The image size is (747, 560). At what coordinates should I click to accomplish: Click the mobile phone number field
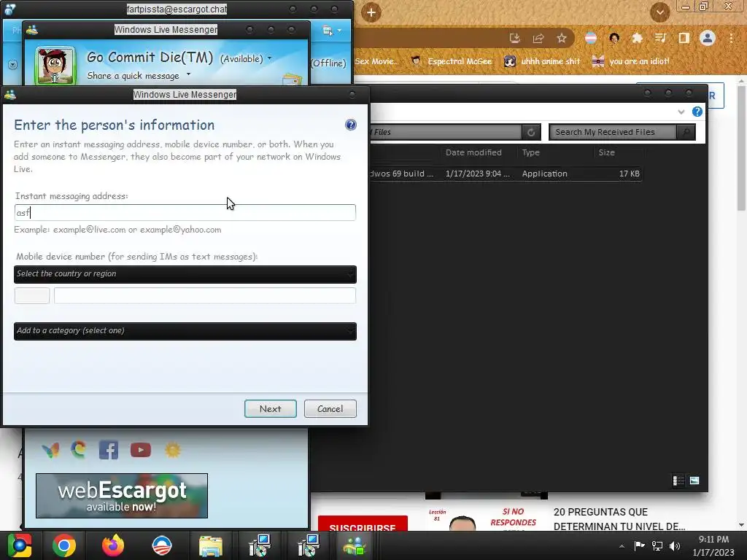[205, 295]
